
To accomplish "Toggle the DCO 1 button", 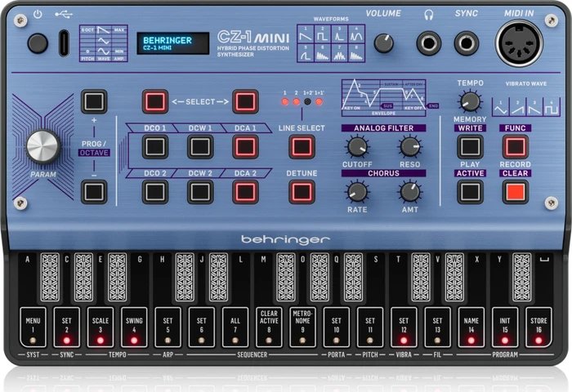I will tap(155, 146).
